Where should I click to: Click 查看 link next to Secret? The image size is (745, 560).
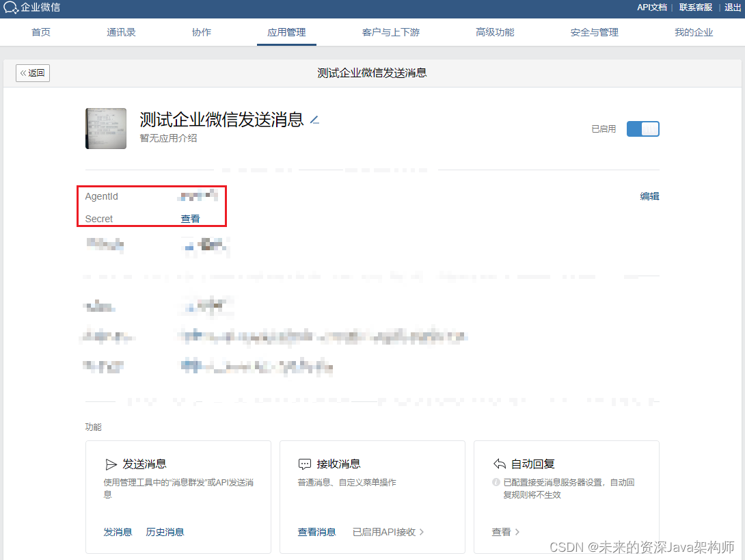click(190, 219)
